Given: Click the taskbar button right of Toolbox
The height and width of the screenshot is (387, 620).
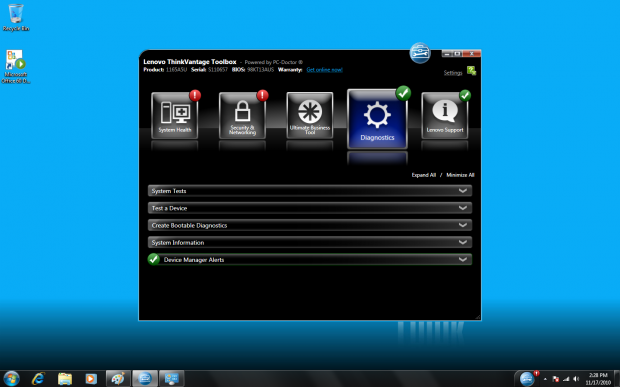Looking at the screenshot, I should [x=172, y=379].
